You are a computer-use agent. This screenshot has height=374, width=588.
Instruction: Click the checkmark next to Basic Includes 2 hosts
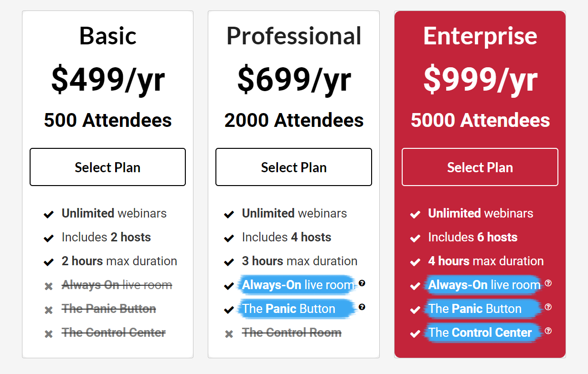click(x=48, y=238)
